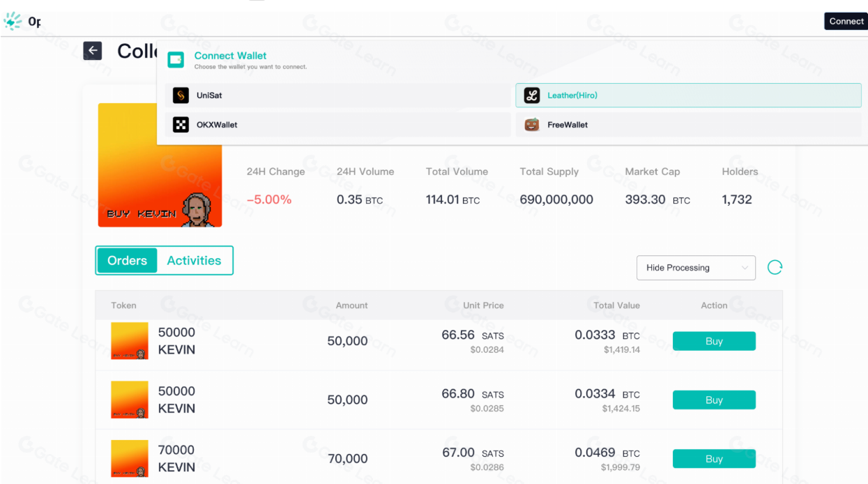Click the back arrow icon
Image resolution: width=868 pixels, height=484 pixels.
point(93,51)
